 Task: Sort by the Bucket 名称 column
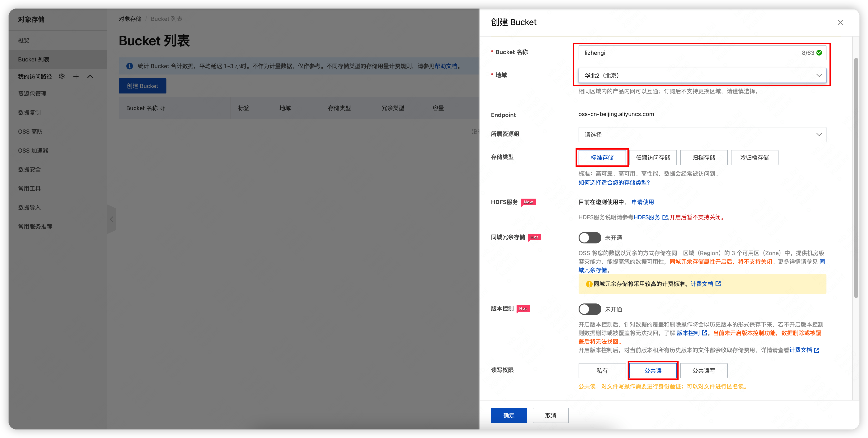click(163, 108)
